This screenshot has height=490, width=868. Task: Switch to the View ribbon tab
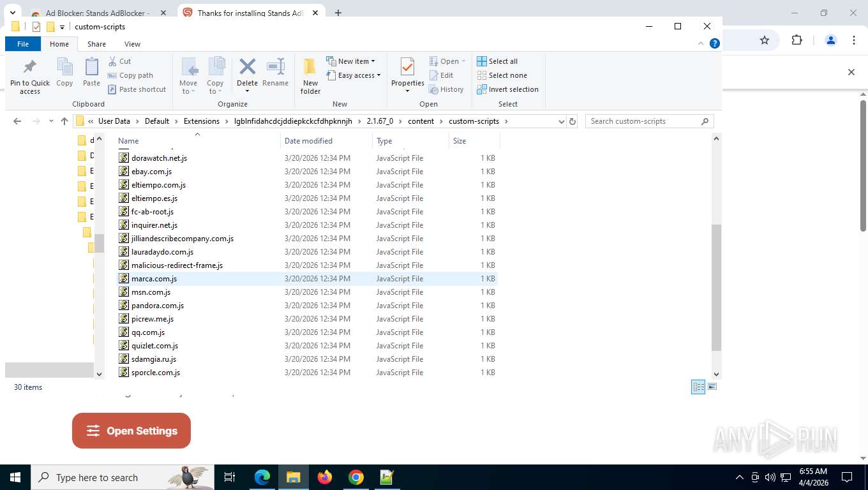[x=132, y=44]
